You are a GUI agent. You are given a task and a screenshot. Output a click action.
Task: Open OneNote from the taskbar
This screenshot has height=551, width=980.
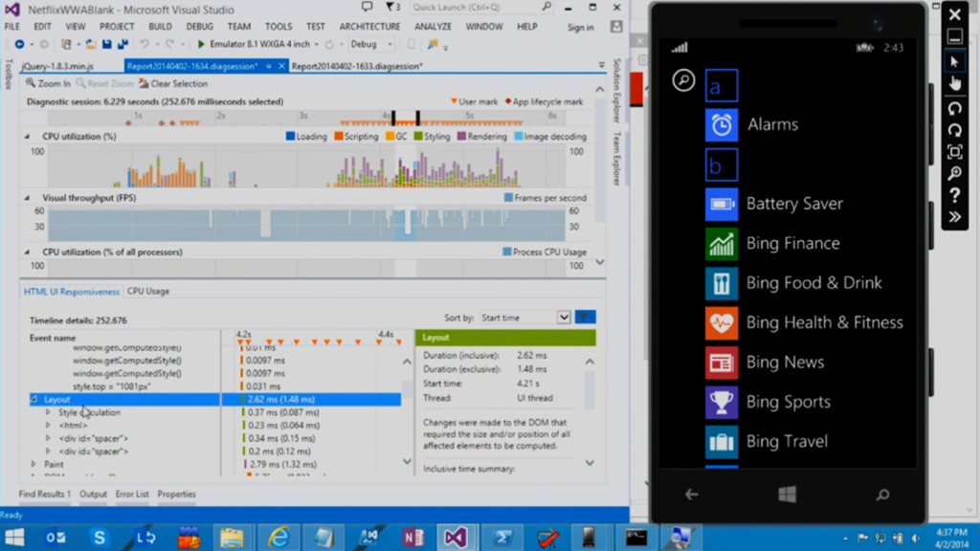(412, 538)
